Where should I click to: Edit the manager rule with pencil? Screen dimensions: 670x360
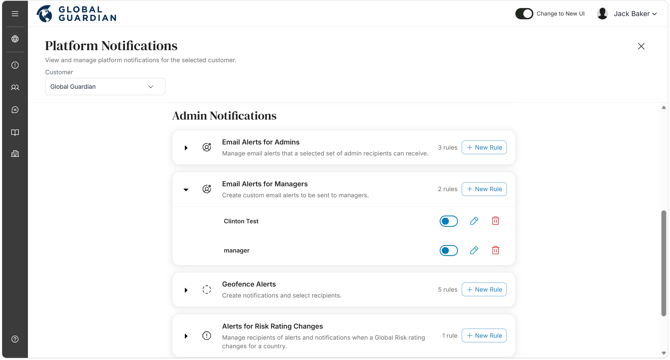pos(474,250)
